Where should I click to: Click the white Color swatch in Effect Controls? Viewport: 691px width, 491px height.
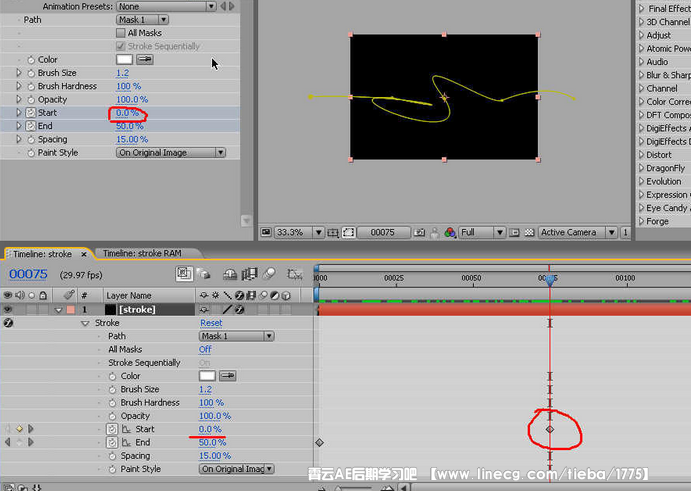pos(124,60)
